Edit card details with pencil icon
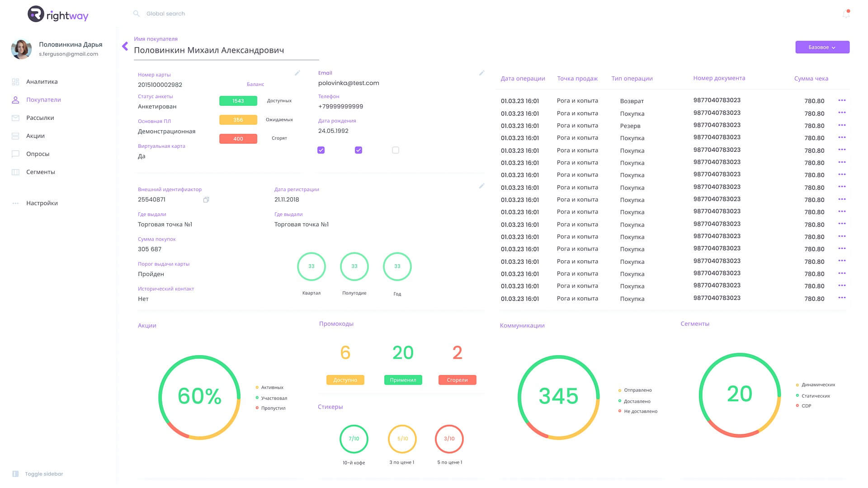This screenshot has width=868, height=488. [x=297, y=73]
